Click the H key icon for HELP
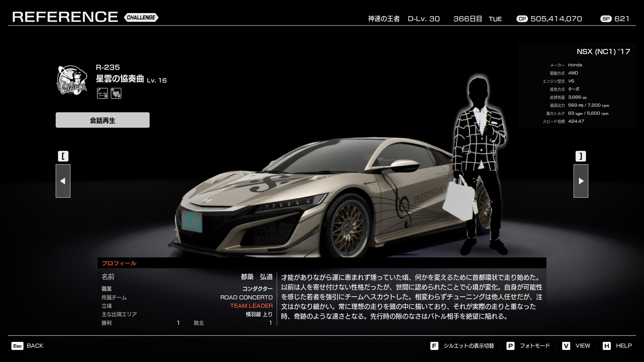 [x=606, y=346]
